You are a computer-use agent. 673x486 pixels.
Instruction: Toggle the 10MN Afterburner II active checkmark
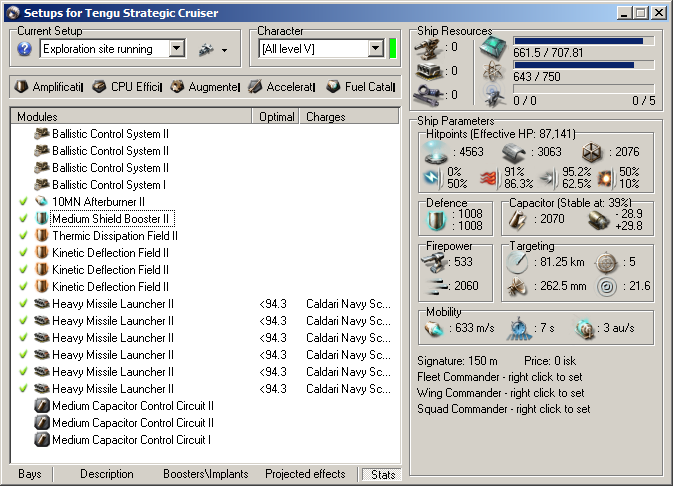point(24,201)
